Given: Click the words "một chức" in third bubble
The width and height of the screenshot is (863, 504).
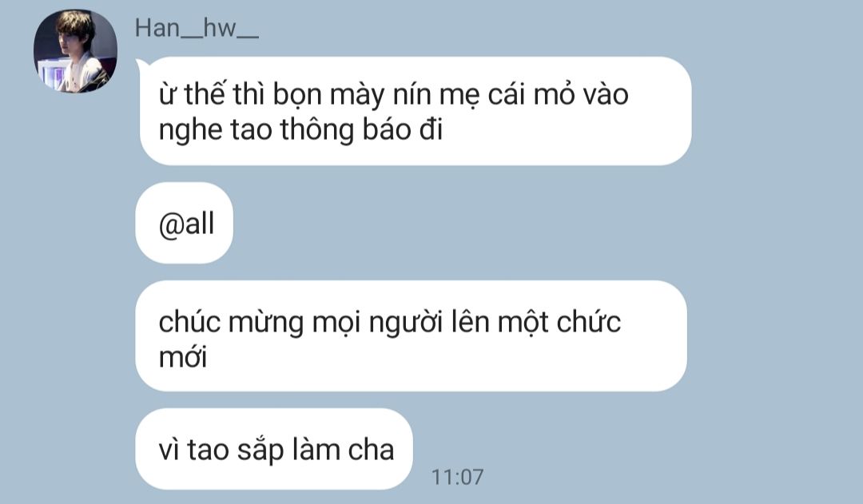Looking at the screenshot, I should point(559,322).
